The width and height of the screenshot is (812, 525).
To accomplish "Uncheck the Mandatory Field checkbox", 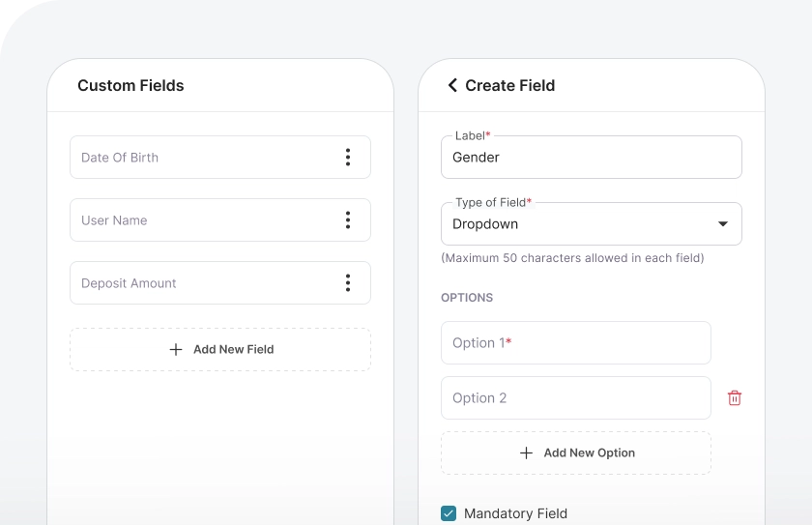I will pyautogui.click(x=449, y=513).
